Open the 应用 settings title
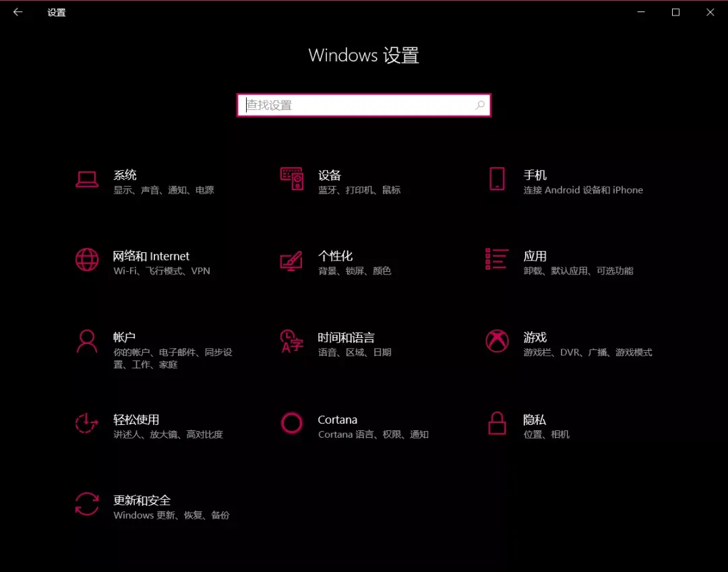This screenshot has height=572, width=728. coord(535,256)
